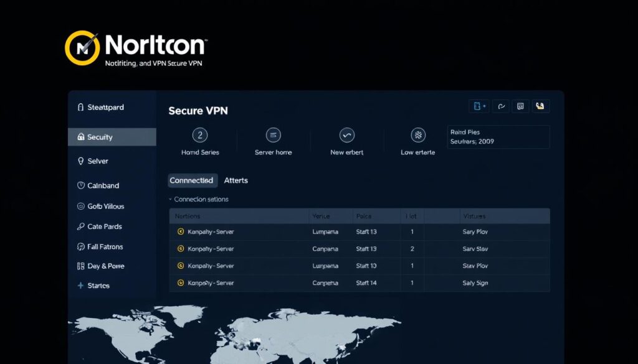Click the Dey & Powe grid icon
Viewport: 638px width, 364px height.
80,266
